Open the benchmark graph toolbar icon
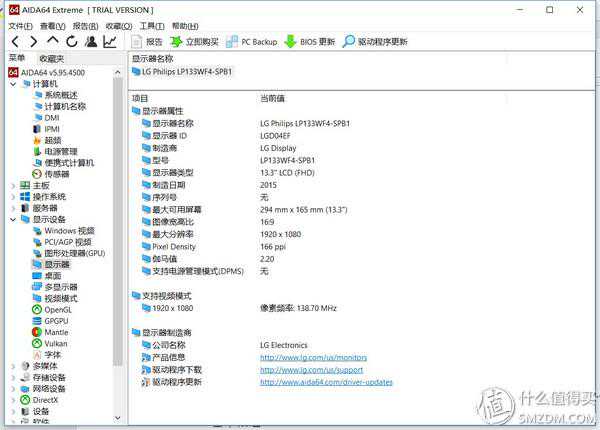This screenshot has height=430, width=600. tap(110, 41)
